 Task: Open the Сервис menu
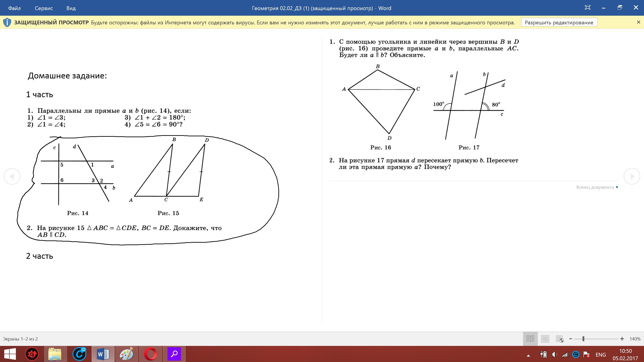pyautogui.click(x=44, y=8)
